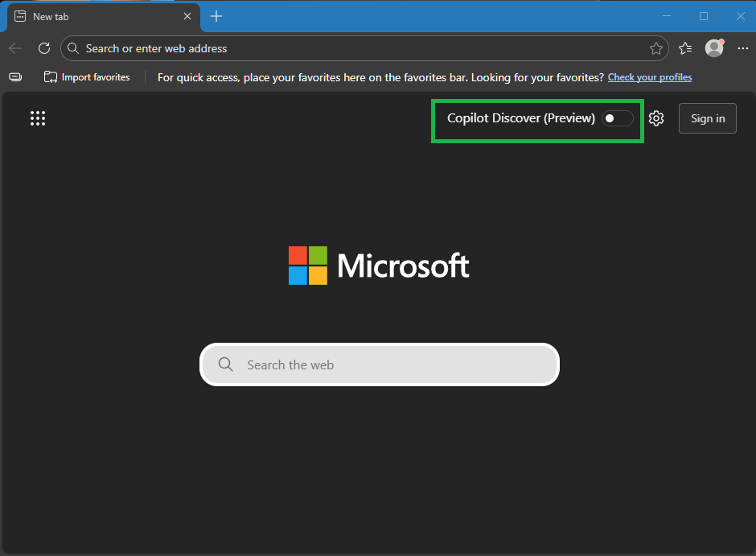756x556 pixels.
Task: Focus the Search the web field
Action: pos(380,364)
